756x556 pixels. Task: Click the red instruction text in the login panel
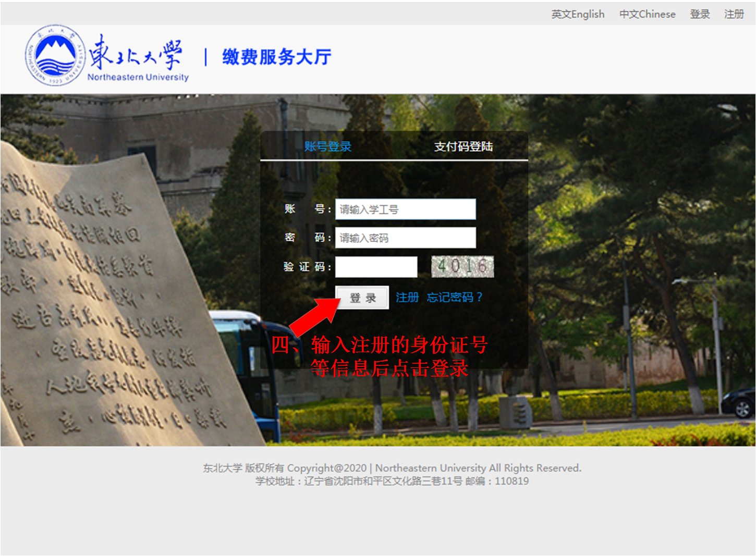coord(381,356)
